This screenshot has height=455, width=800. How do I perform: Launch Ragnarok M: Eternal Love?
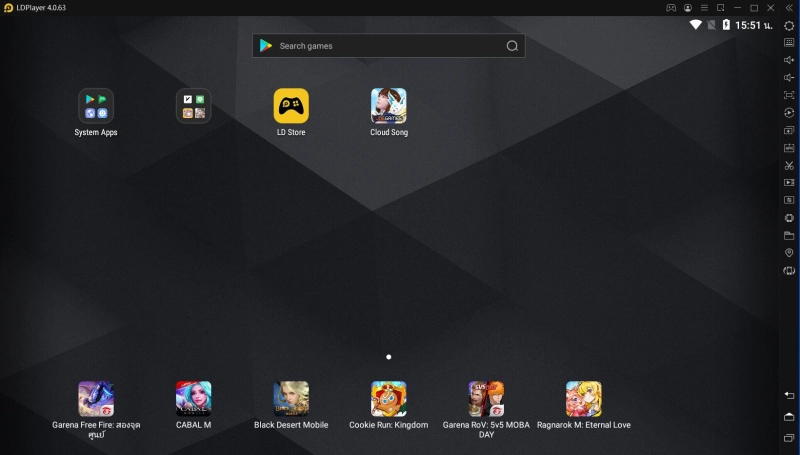click(584, 399)
